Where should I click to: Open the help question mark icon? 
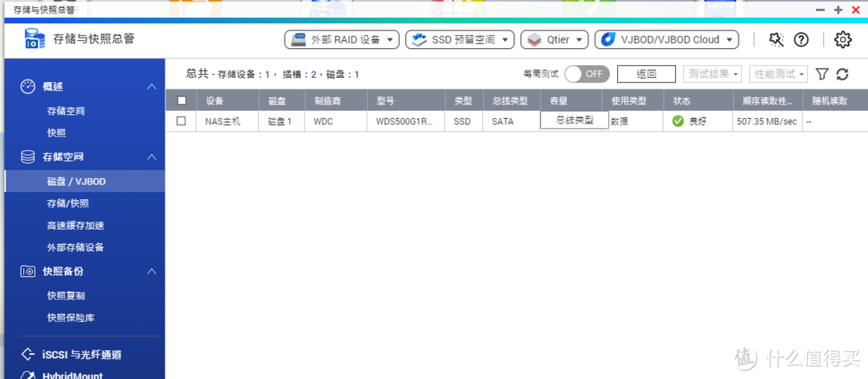coord(801,39)
